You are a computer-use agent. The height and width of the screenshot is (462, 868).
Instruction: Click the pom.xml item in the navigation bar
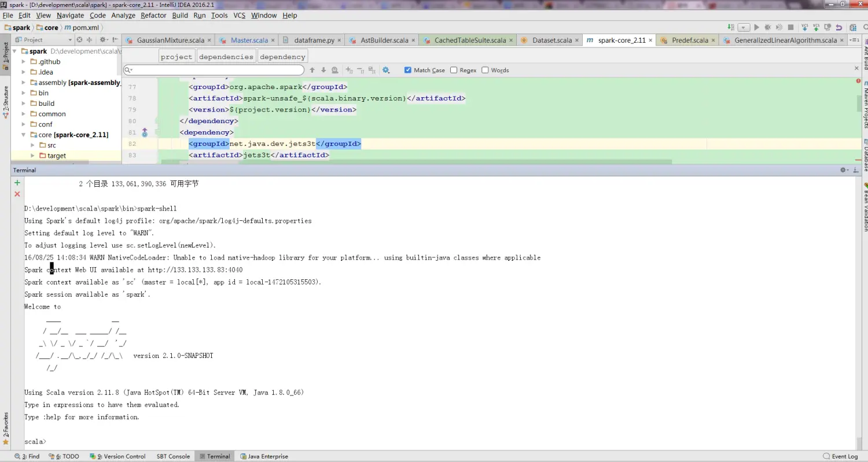tap(81, 27)
